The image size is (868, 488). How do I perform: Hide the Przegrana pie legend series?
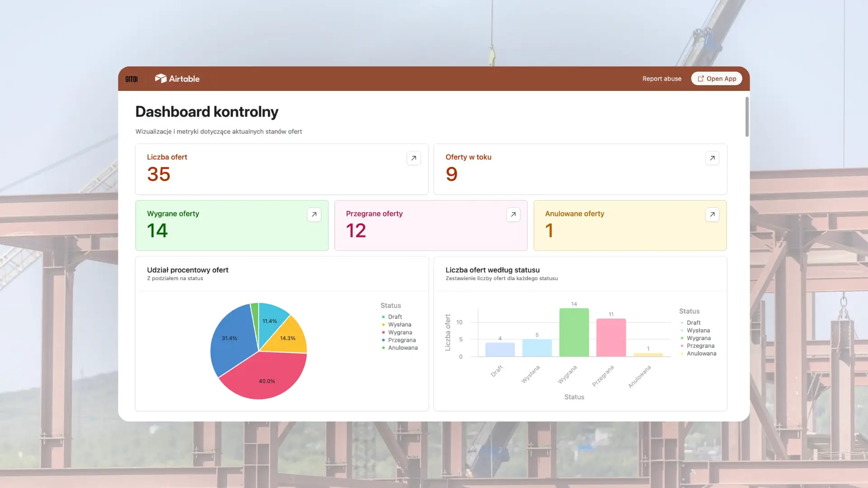pos(401,340)
